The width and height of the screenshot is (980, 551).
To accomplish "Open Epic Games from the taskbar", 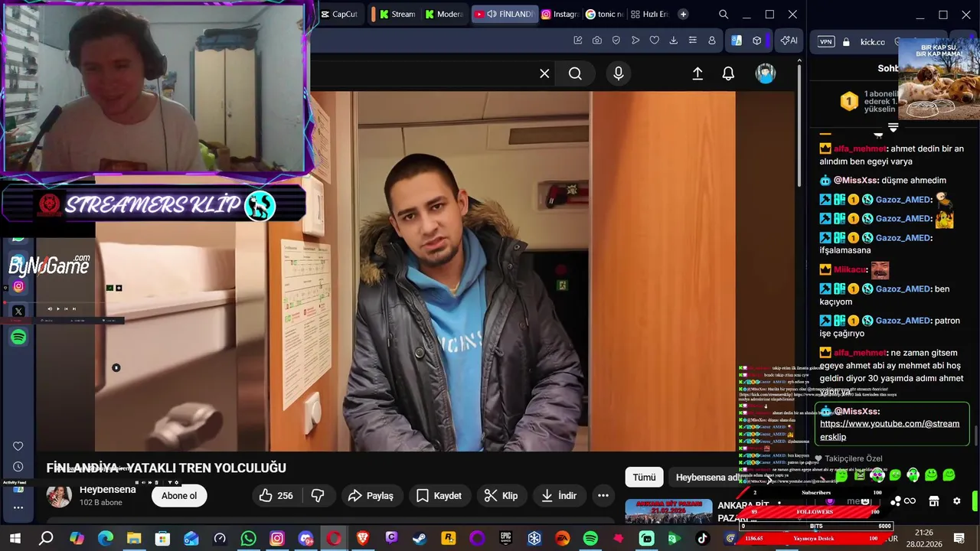I will (505, 539).
